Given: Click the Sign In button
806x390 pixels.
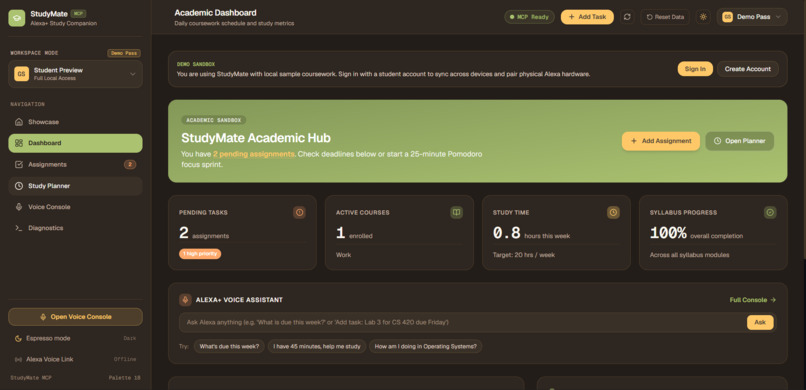Looking at the screenshot, I should click(695, 69).
